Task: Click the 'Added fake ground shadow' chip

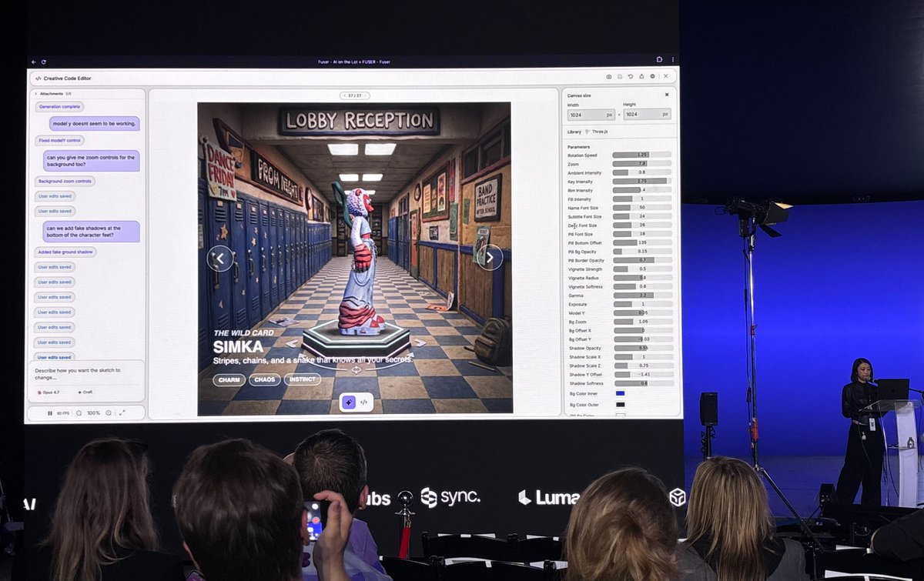Action: pyautogui.click(x=65, y=252)
